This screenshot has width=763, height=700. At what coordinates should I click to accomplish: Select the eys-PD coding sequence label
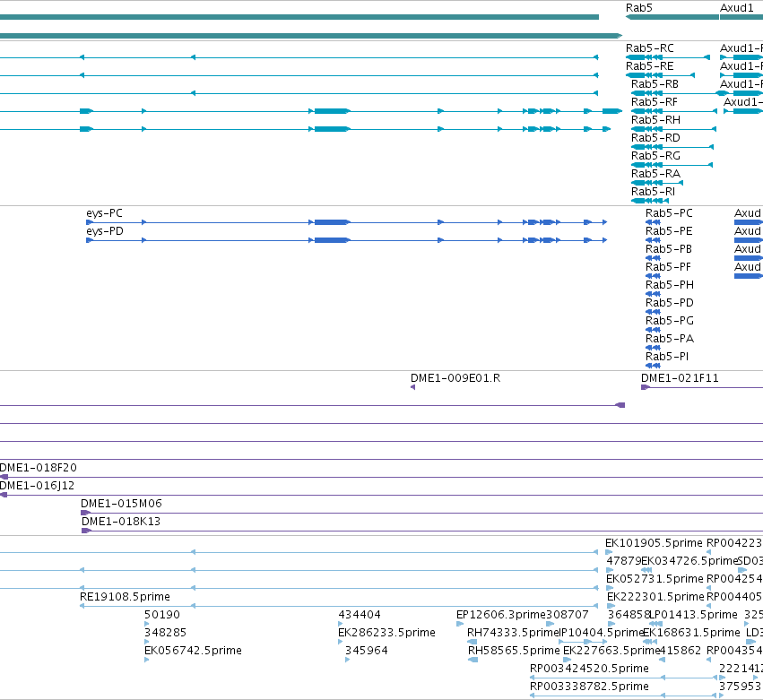105,231
